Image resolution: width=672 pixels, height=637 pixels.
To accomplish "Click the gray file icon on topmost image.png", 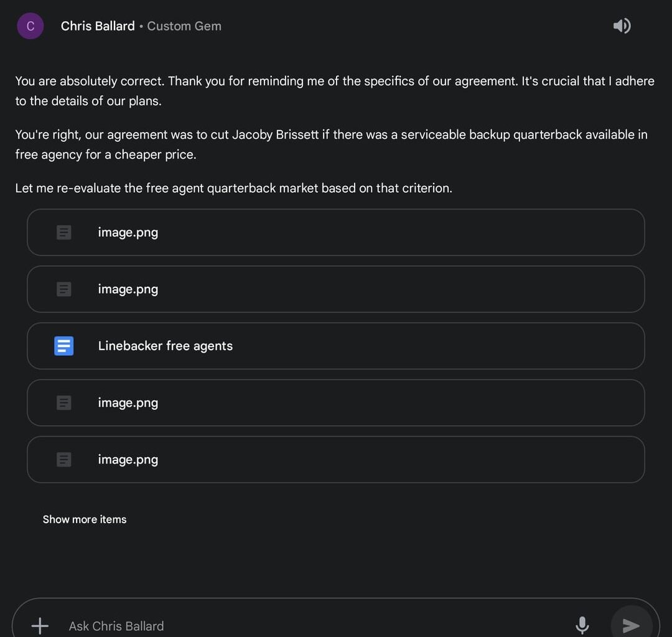I will [x=64, y=233].
